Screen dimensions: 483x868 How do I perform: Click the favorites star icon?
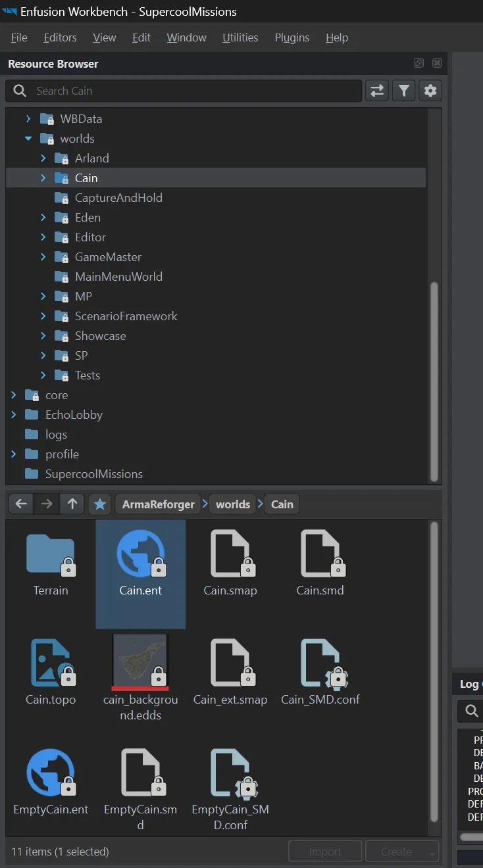[99, 504]
